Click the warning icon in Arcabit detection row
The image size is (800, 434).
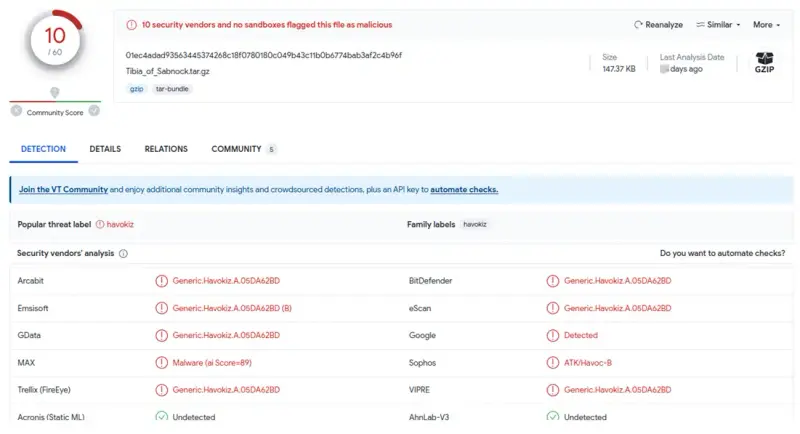coord(161,281)
